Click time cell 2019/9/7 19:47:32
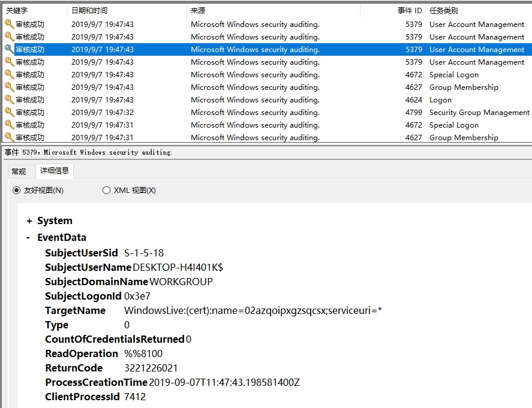Image resolution: width=532 pixels, height=408 pixels. click(x=103, y=112)
